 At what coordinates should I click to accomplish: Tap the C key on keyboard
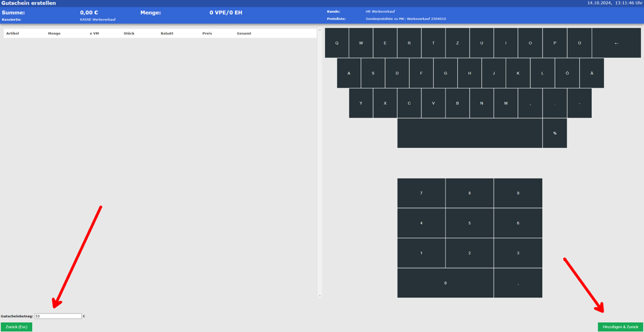click(x=409, y=103)
